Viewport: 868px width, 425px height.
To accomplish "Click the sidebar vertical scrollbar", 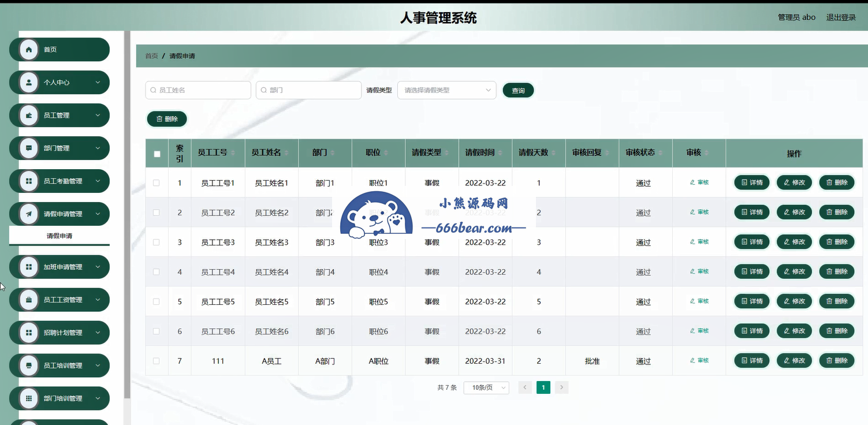I will [x=127, y=214].
